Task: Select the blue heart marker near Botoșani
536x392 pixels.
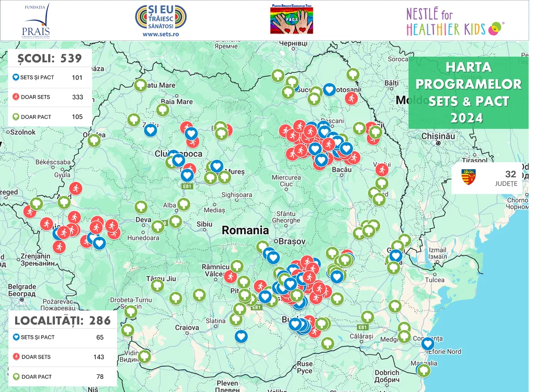Action: pyautogui.click(x=329, y=90)
